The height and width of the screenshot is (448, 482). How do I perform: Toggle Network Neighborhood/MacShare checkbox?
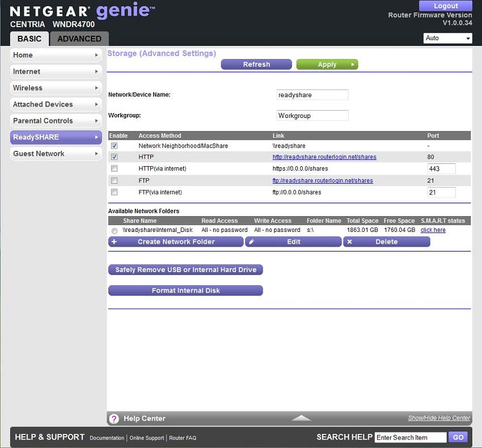click(115, 146)
